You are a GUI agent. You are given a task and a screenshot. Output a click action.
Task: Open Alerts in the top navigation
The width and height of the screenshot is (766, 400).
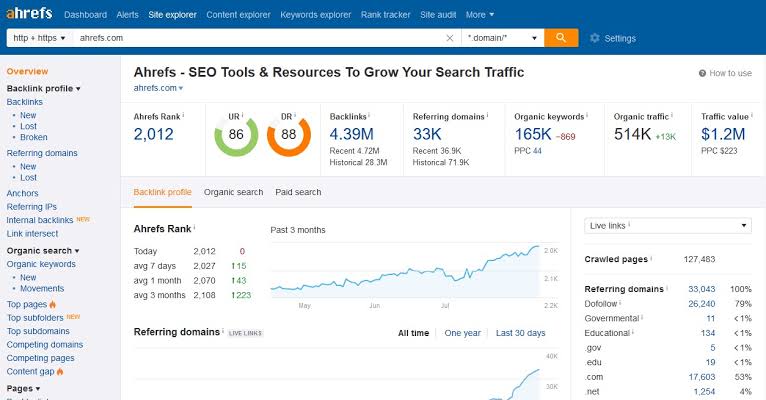[x=128, y=15]
